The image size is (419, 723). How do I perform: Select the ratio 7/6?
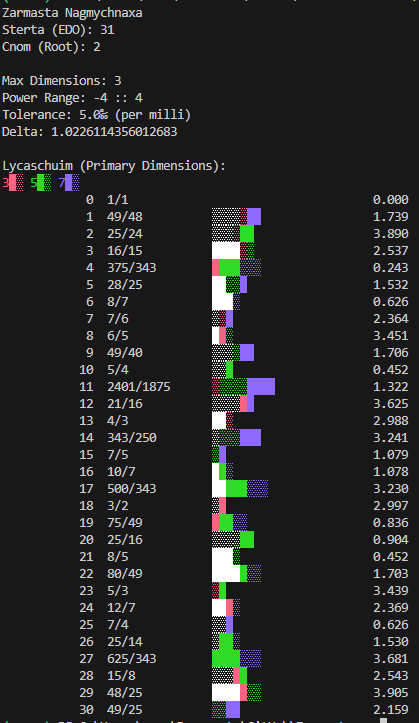coord(118,319)
